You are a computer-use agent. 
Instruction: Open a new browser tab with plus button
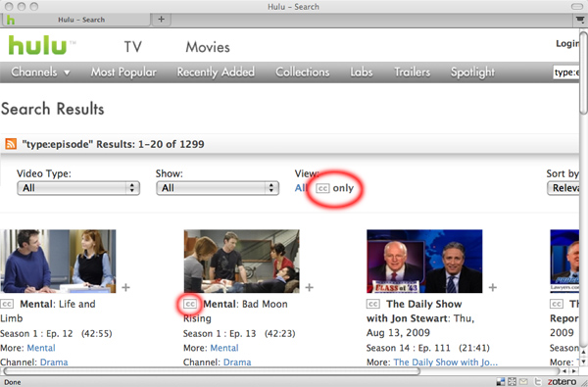tap(162, 20)
